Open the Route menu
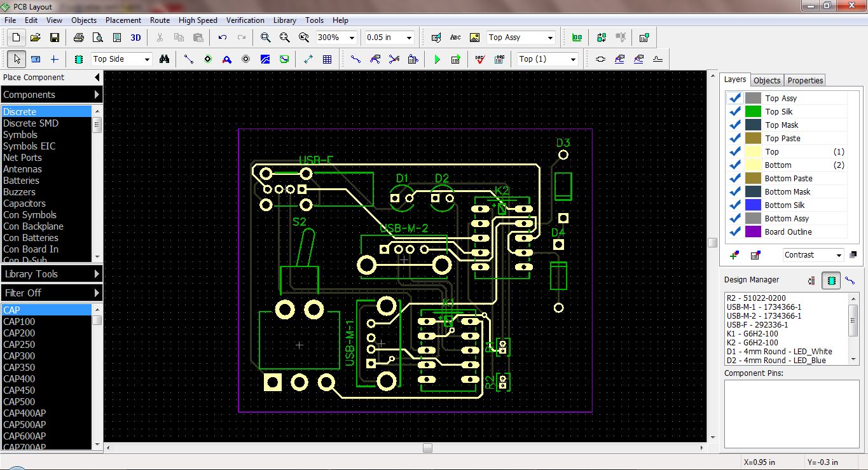Screen dimensions: 868x470 [160, 20]
